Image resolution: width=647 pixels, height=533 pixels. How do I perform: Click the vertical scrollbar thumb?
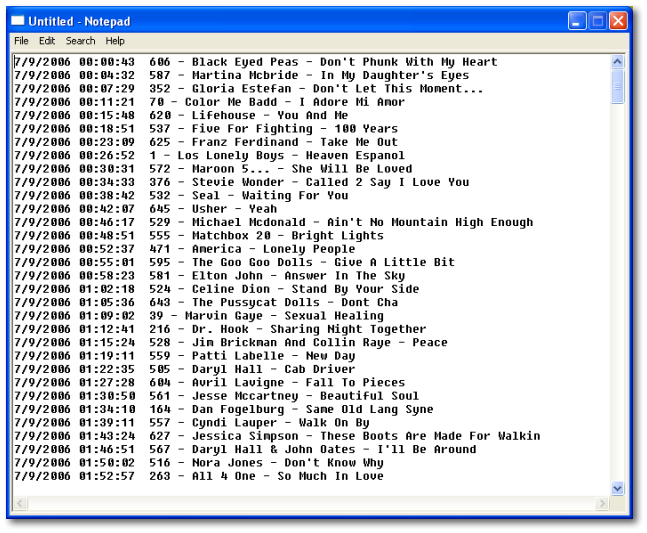(x=617, y=87)
